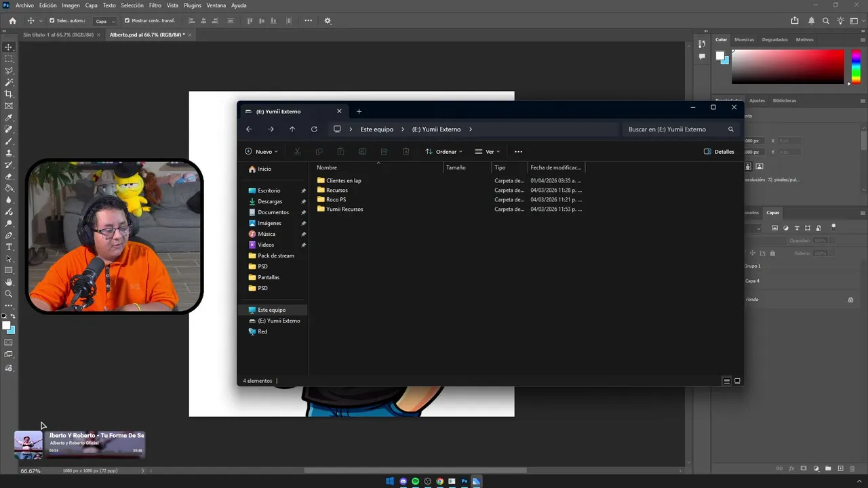This screenshot has width=868, height=488.
Task: Open the Filtro menu
Action: point(155,5)
